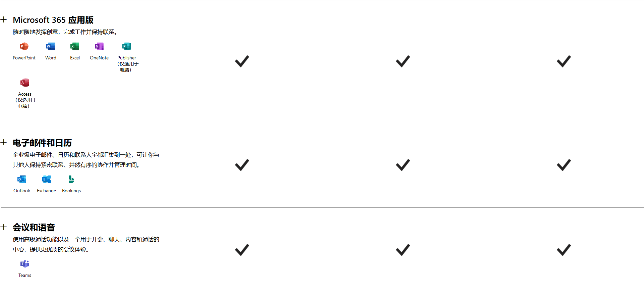Click the Outlook app icon
644x294 pixels.
(x=22, y=179)
